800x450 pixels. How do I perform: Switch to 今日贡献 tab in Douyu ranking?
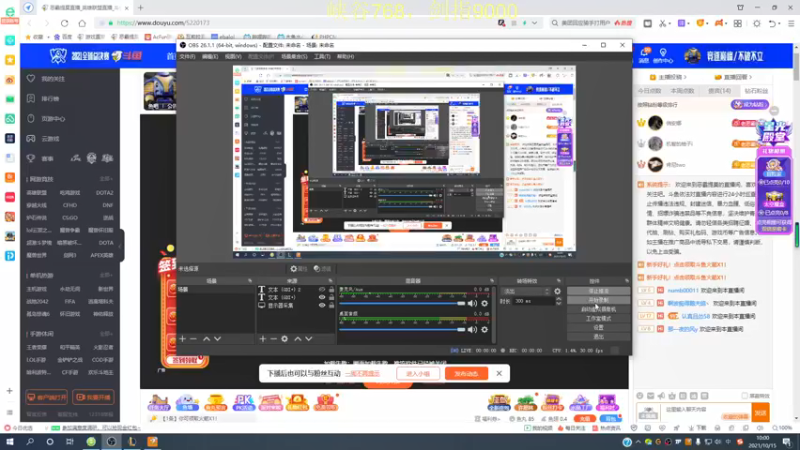[649, 91]
